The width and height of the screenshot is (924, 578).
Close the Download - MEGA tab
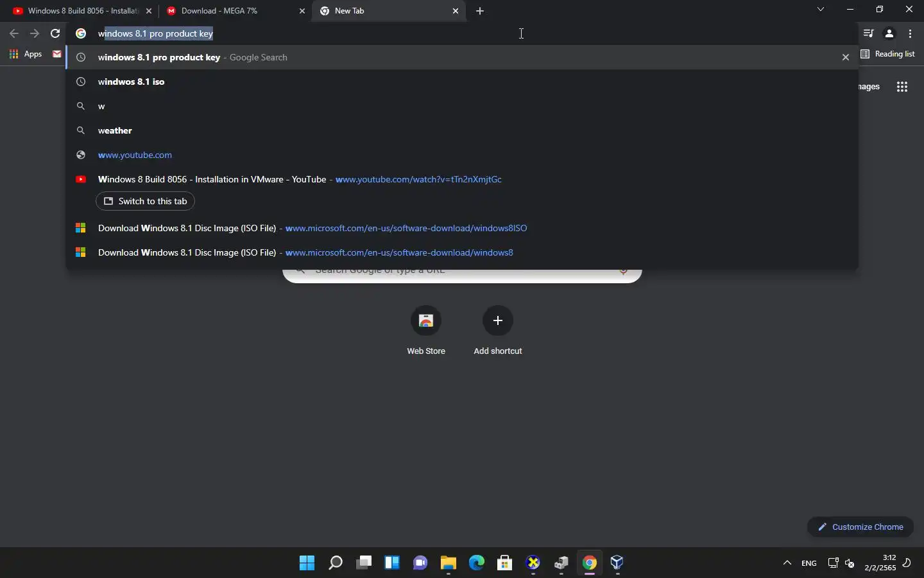click(x=302, y=11)
